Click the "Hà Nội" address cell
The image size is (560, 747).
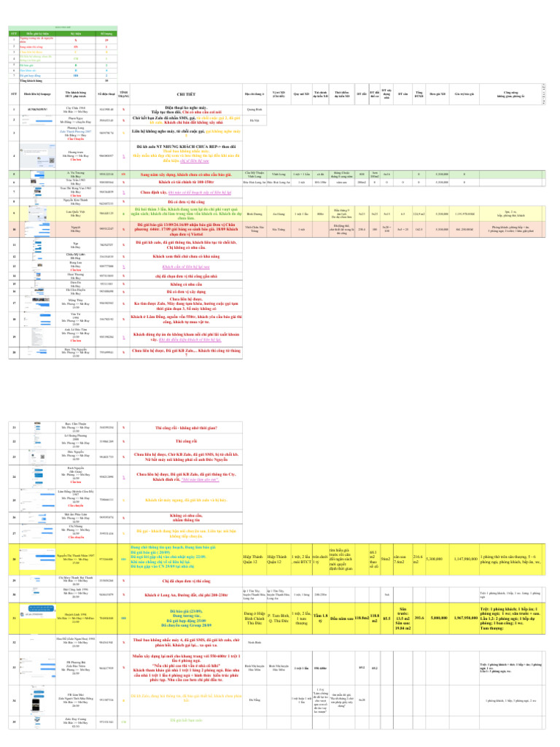click(254, 120)
